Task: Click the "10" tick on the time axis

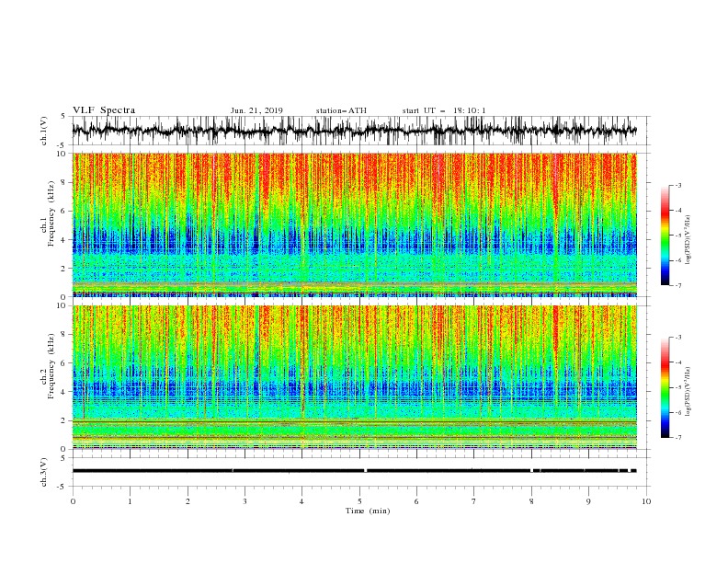Action: [646, 501]
